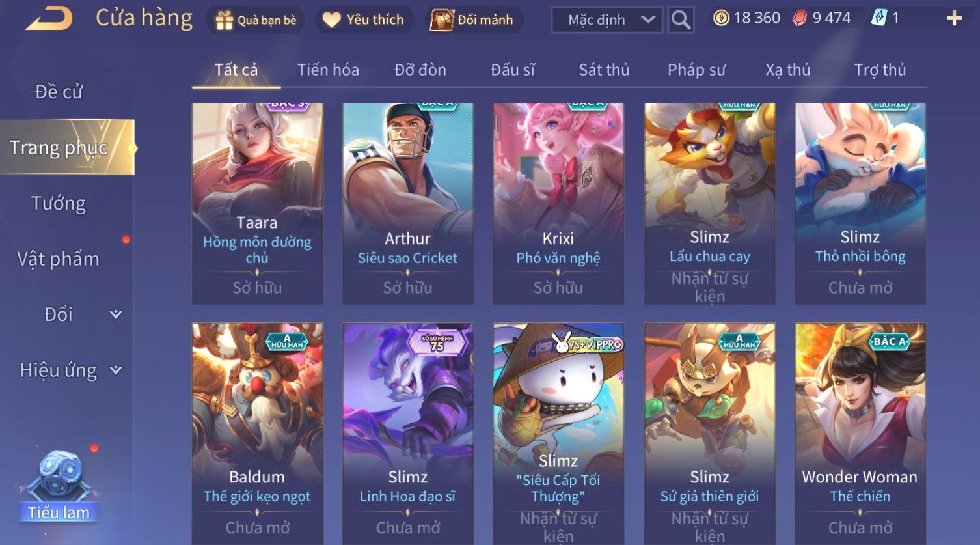The width and height of the screenshot is (980, 545).
Task: Switch to the Sát thủ tab
Action: click(x=604, y=70)
